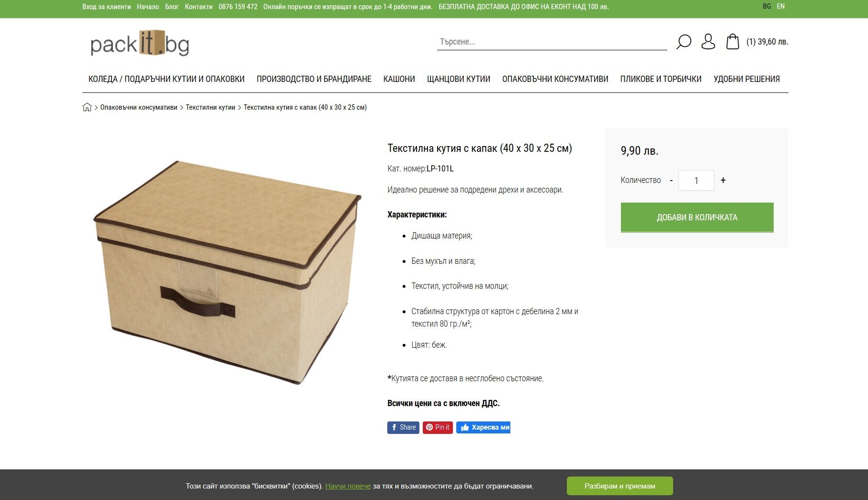Accept cookies with 'Разбирам и приемам'
Viewport: 868px width, 500px height.
tap(620, 486)
